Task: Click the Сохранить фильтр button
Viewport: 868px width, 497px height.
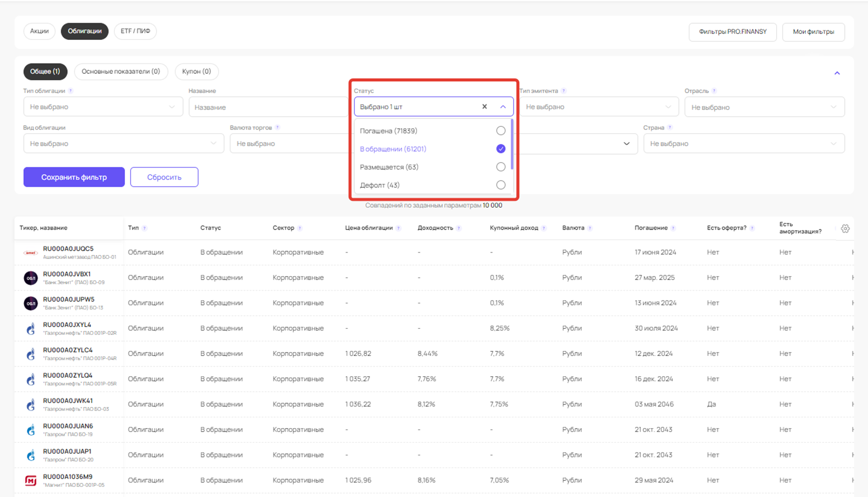Action: [x=74, y=177]
